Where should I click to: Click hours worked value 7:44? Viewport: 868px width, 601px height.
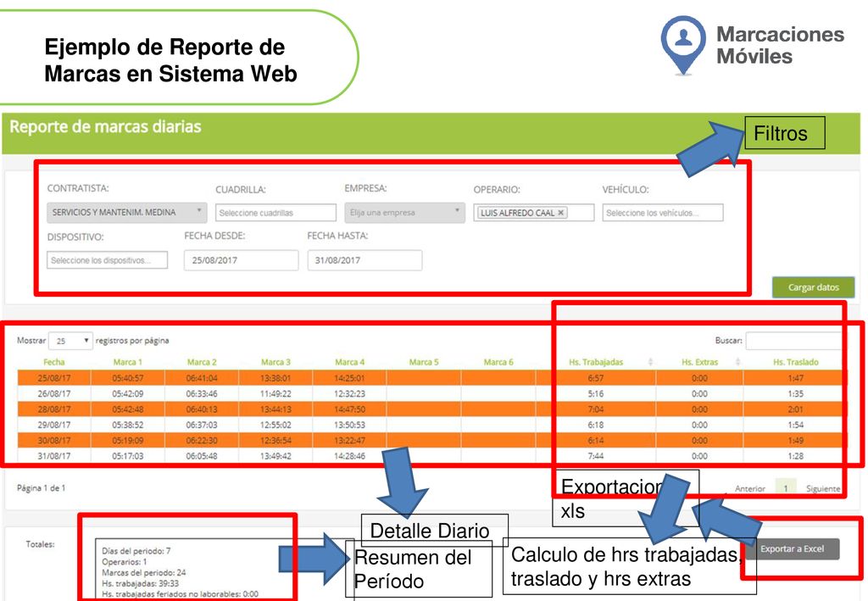596,456
